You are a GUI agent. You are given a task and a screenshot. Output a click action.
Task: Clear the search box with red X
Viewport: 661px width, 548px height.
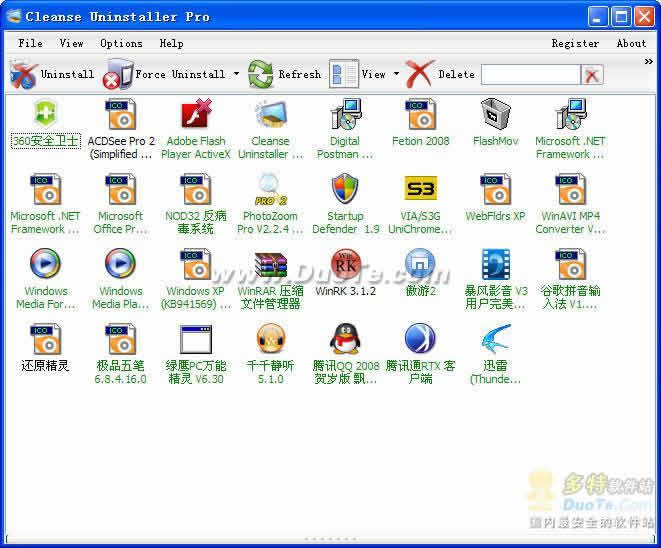tap(592, 75)
